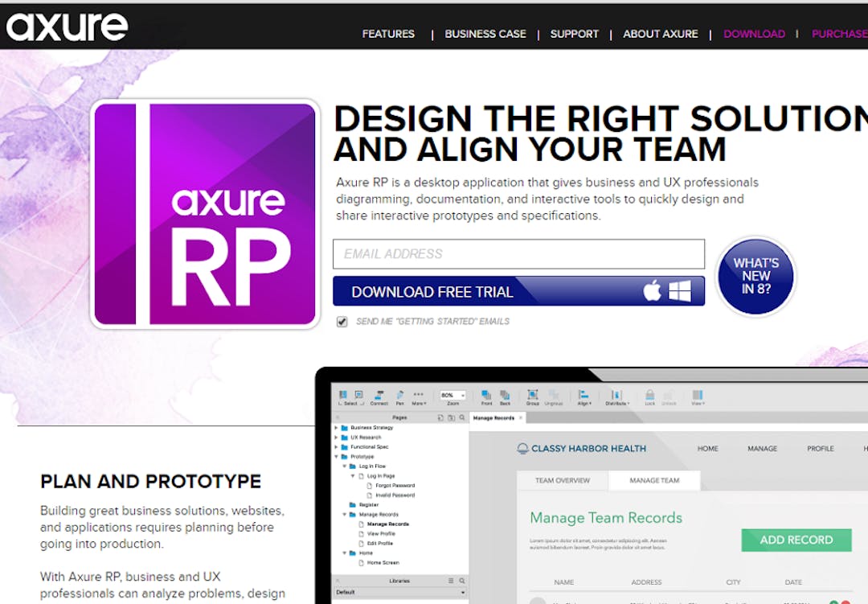Click the Group icon in the toolbar
This screenshot has height=604, width=868.
coord(533,396)
